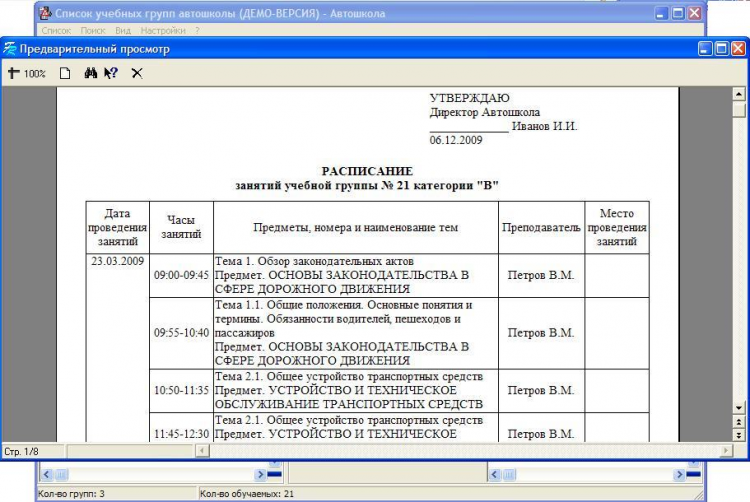Click Петров В.М. in the 10:50-11:35 row
The image size is (750, 502).
point(541,390)
